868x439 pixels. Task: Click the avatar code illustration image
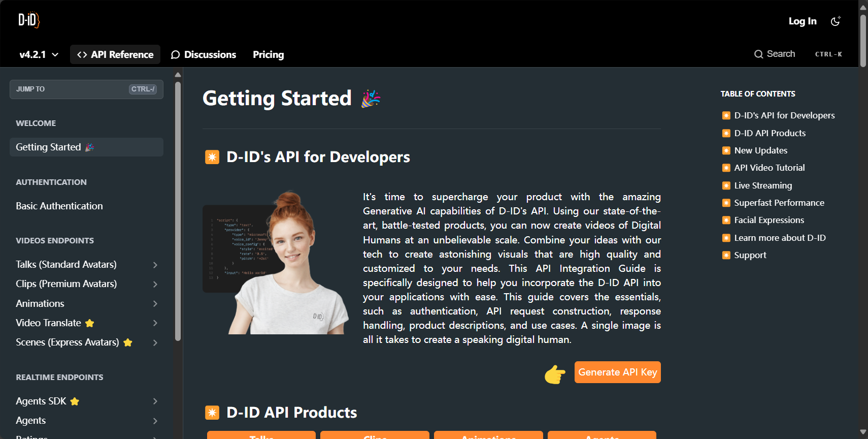click(276, 262)
